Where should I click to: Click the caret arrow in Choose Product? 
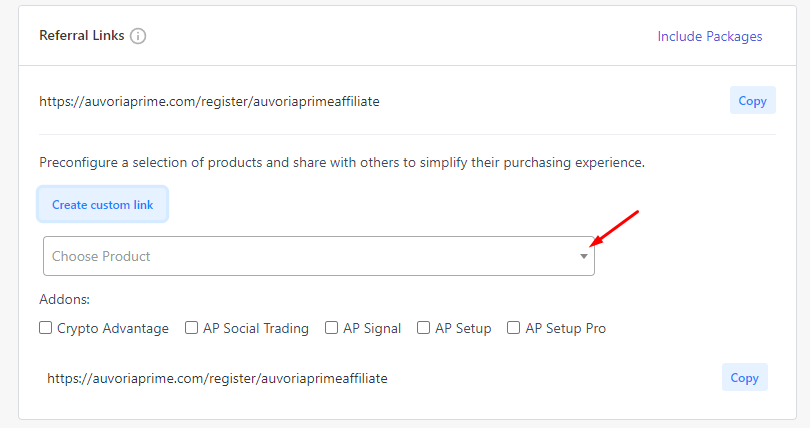(x=584, y=256)
